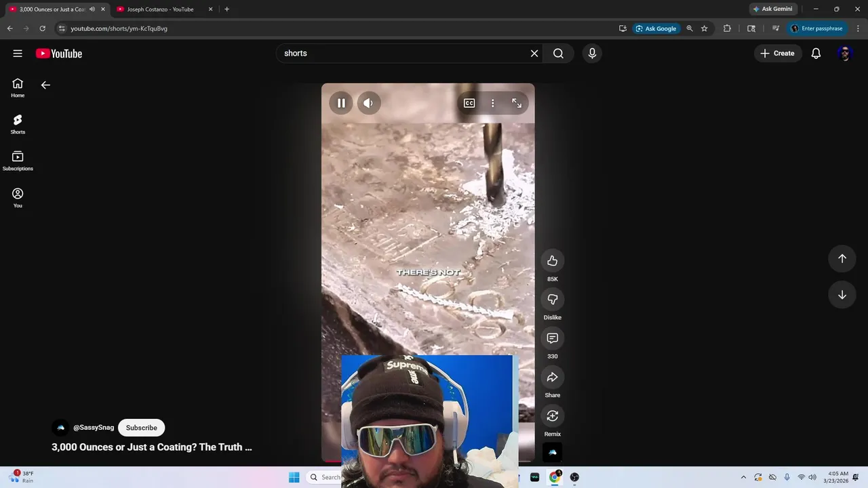The image size is (868, 488).
Task: Install the app via address bar icon
Action: point(623,28)
